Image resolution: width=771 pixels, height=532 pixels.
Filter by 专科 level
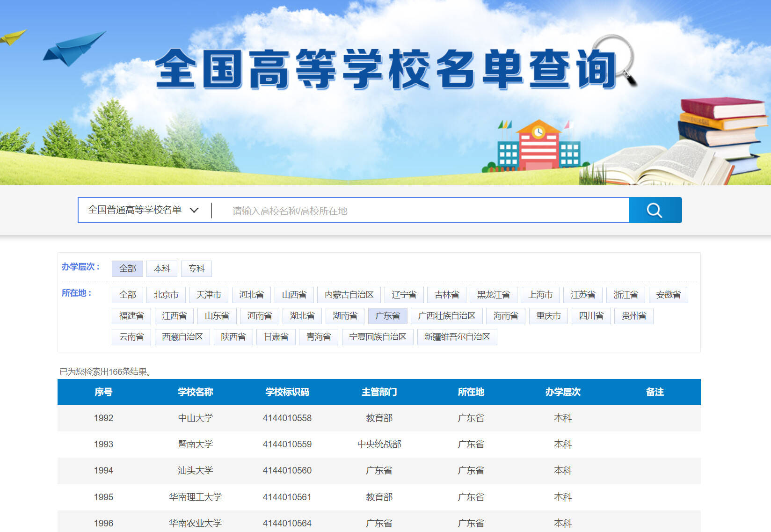coord(196,269)
